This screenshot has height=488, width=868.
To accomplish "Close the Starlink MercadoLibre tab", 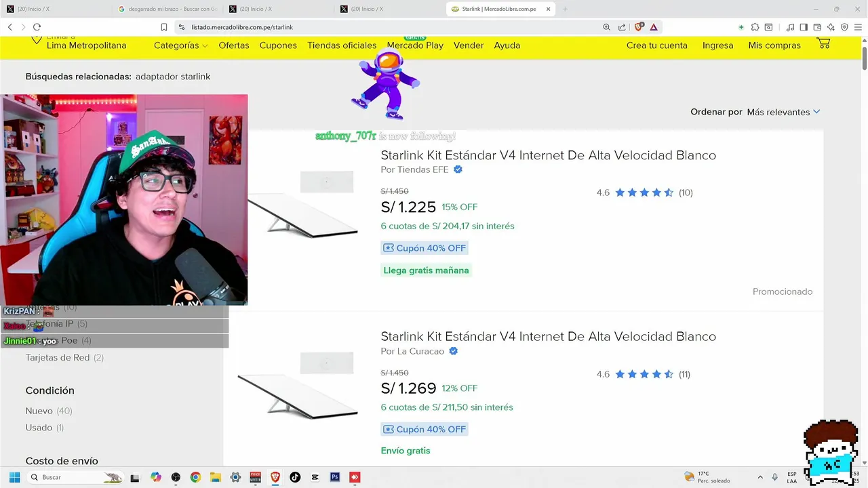I will [548, 9].
